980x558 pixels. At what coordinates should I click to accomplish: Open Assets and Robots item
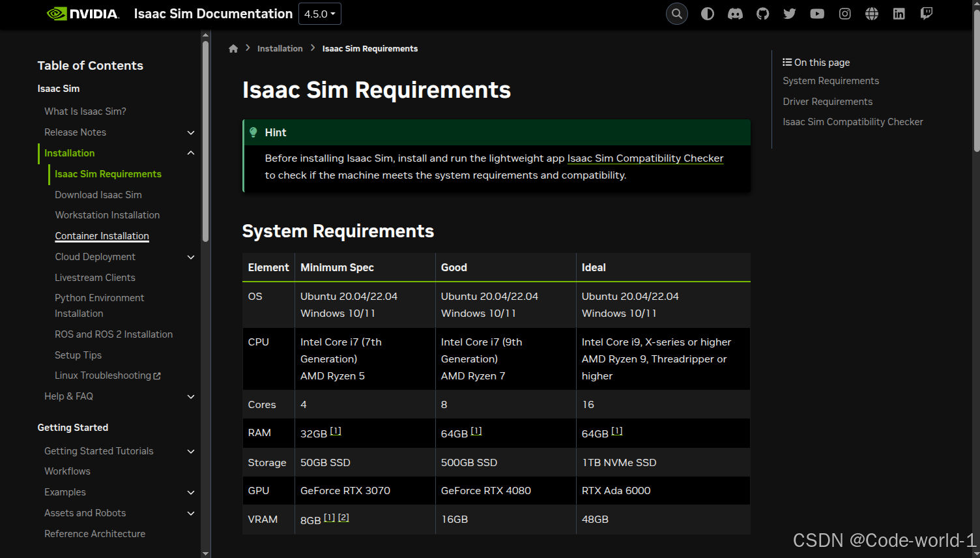[x=85, y=513]
